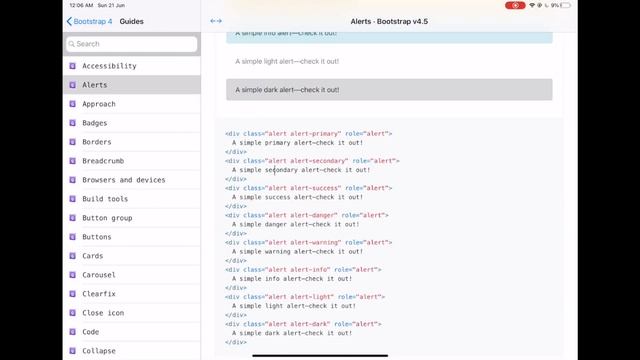Click the alert-danger div code line
640x360 pixels.
pyautogui.click(x=307, y=215)
